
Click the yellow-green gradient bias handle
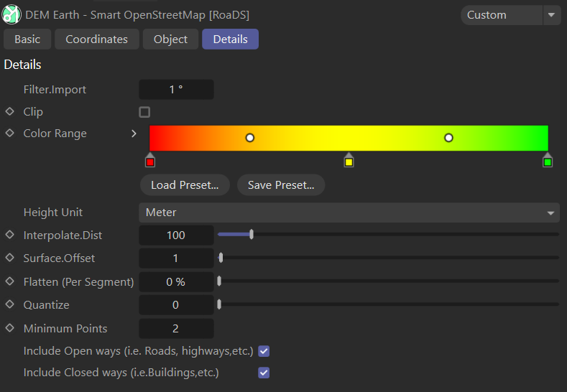[448, 138]
